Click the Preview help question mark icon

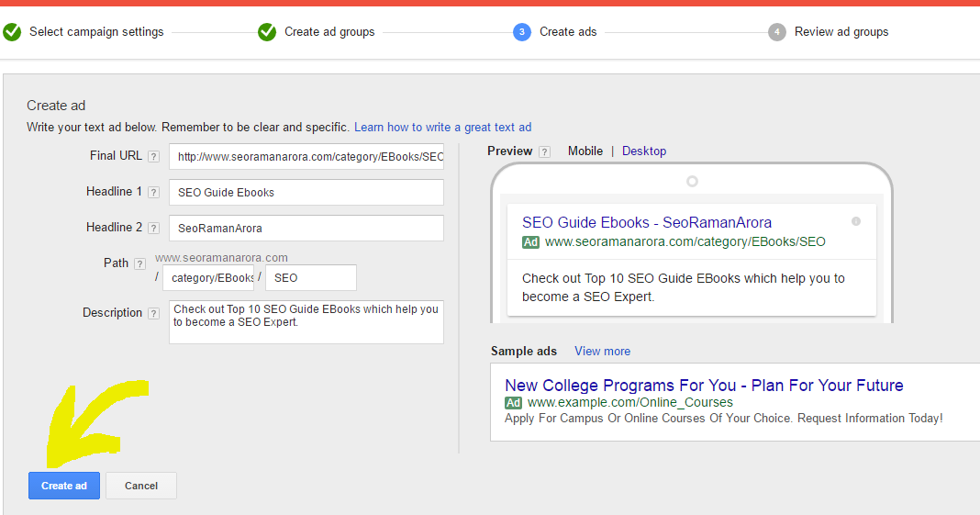click(544, 151)
